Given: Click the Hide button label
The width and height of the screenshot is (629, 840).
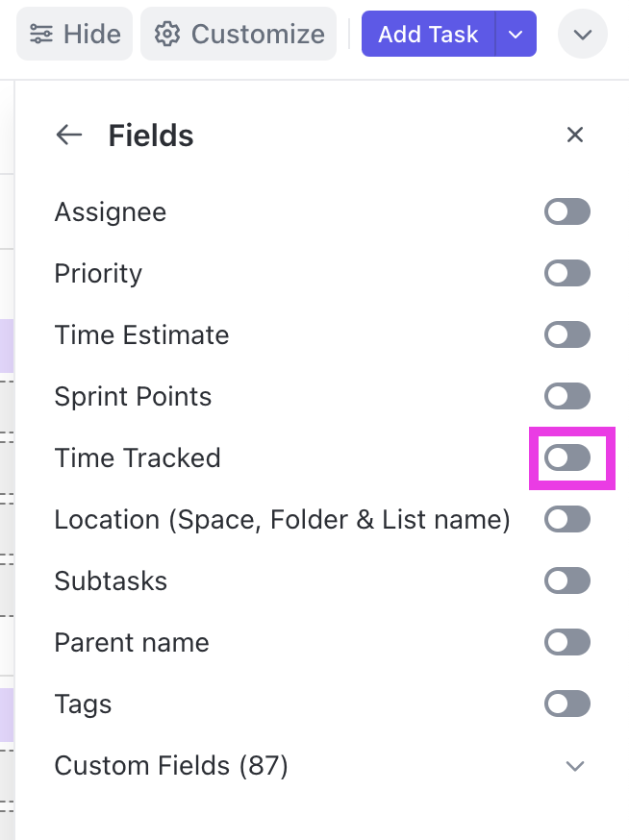Looking at the screenshot, I should coord(92,35).
